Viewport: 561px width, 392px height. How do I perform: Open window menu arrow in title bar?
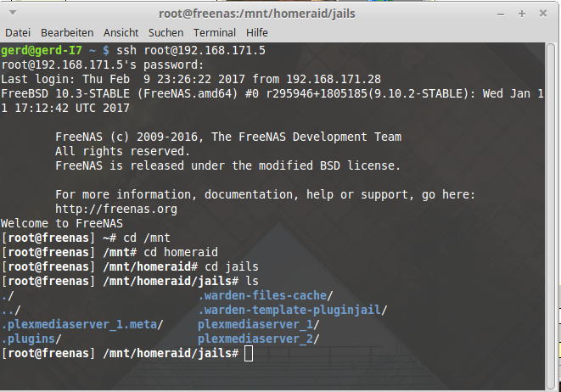coord(13,13)
